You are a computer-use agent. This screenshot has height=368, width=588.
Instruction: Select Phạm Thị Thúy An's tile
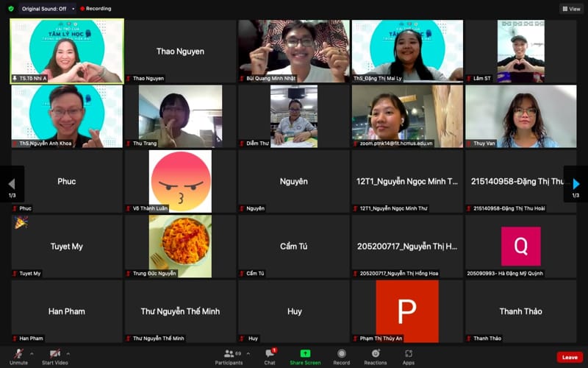pos(407,311)
